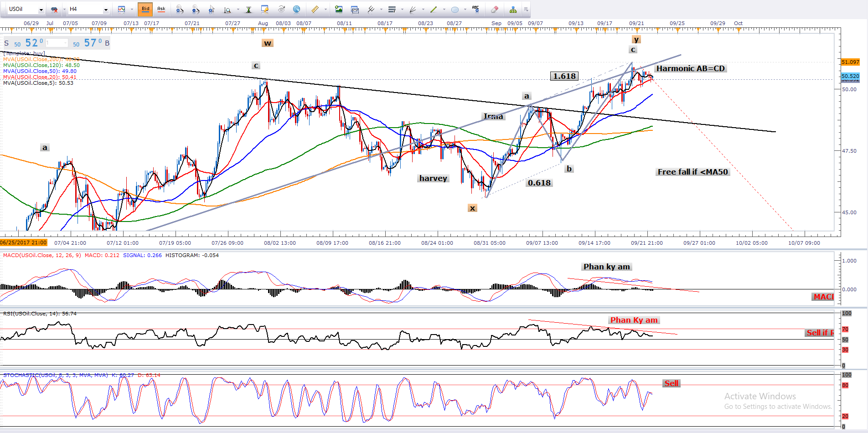Select the add text label tool

pos(475,9)
